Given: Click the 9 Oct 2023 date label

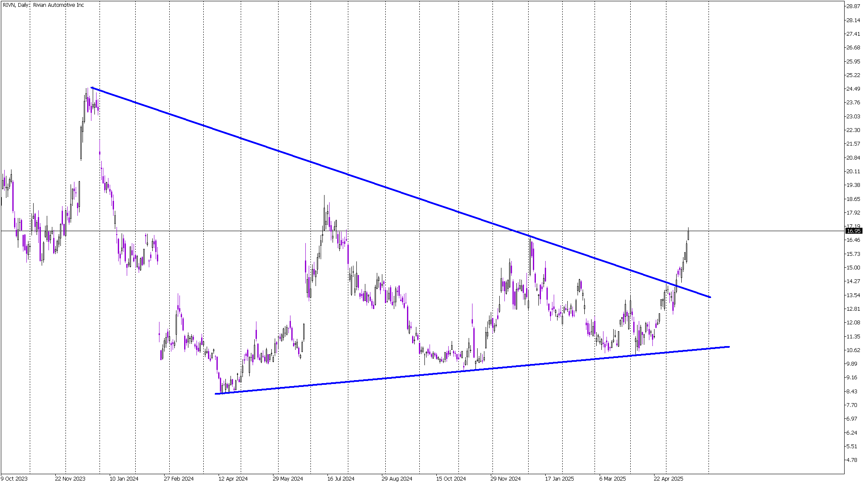Looking at the screenshot, I should point(14,478).
